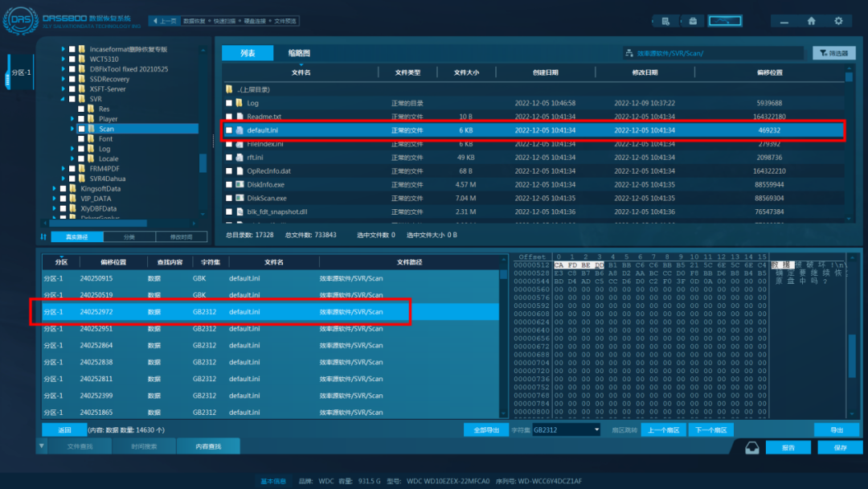Open the 内容查找 tab
This screenshot has height=489, width=868.
pos(208,446)
